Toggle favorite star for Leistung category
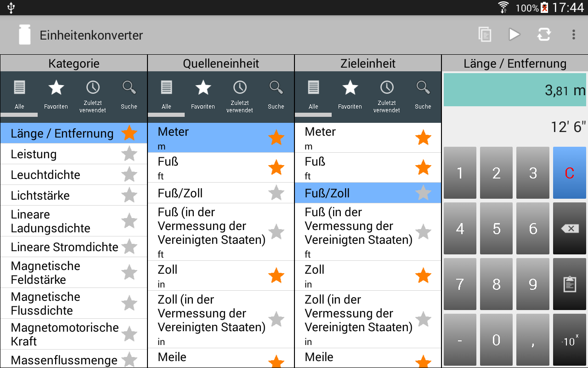Image resolution: width=588 pixels, height=368 pixels. click(x=130, y=154)
